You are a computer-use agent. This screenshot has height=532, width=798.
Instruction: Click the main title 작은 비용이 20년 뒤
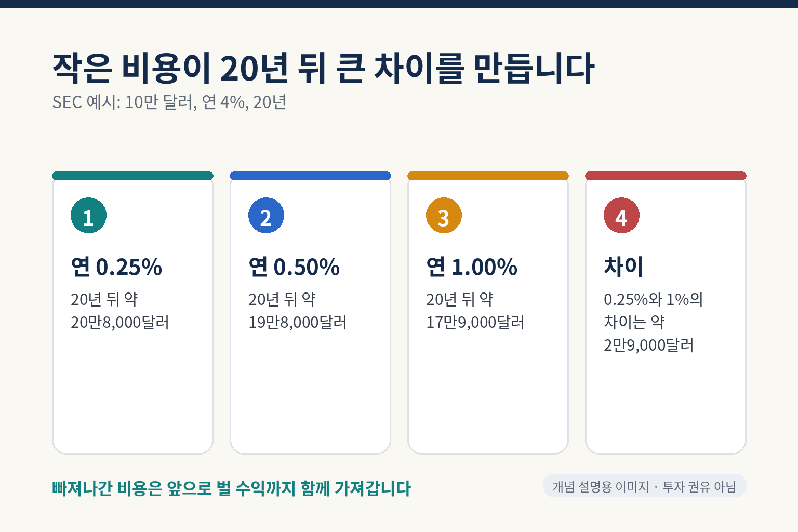tap(323, 69)
